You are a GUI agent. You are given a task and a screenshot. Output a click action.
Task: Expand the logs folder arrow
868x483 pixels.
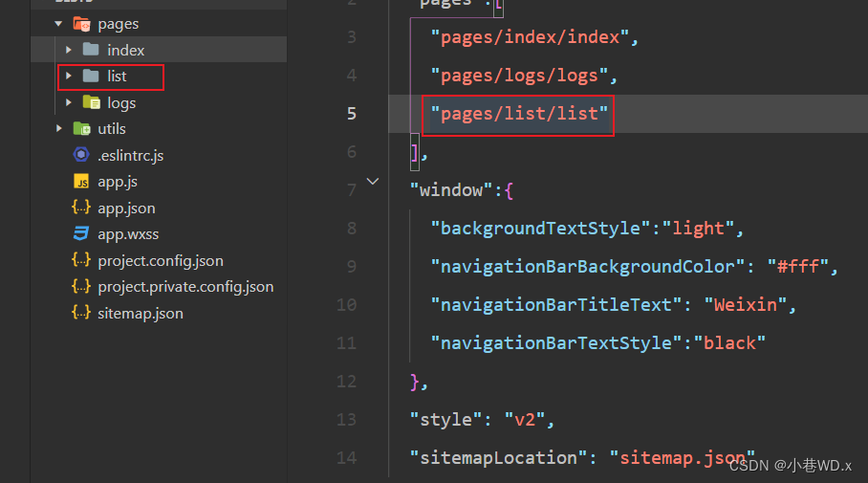pos(69,102)
